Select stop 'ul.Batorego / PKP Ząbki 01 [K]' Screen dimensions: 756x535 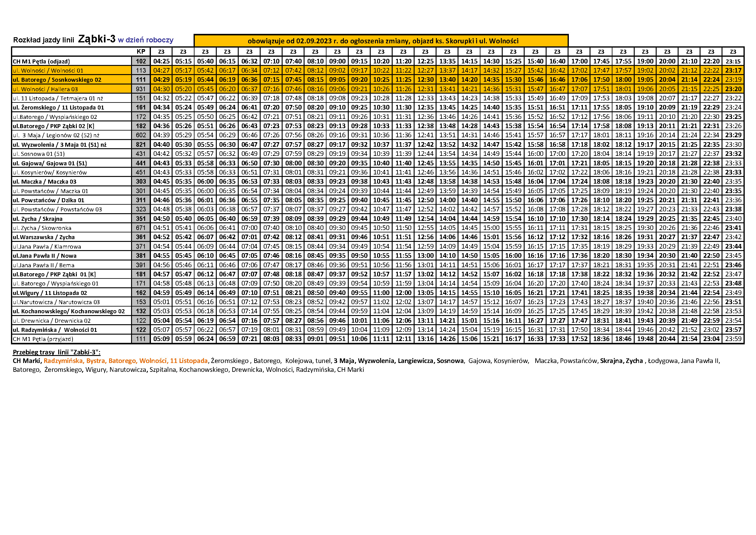pyautogui.click(x=54, y=275)
